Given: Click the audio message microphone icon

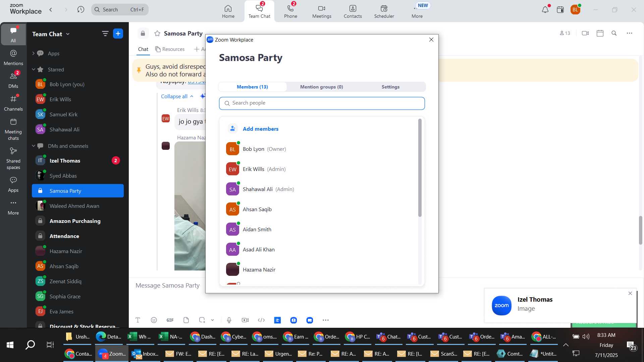Looking at the screenshot, I should pyautogui.click(x=229, y=320).
